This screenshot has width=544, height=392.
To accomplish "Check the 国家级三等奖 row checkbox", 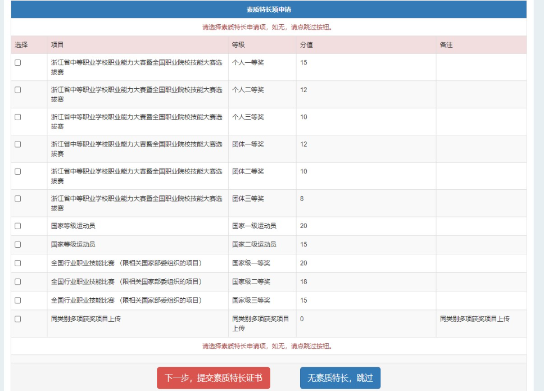I will coord(18,300).
